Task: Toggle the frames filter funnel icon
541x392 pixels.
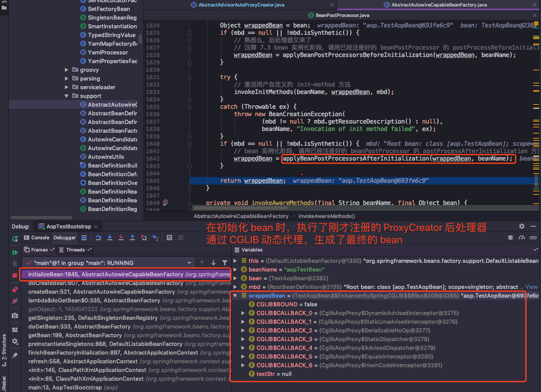Action: (225, 263)
